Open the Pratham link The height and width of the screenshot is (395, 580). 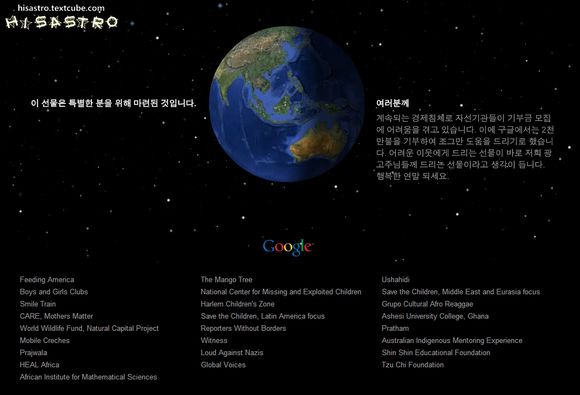[x=395, y=328]
